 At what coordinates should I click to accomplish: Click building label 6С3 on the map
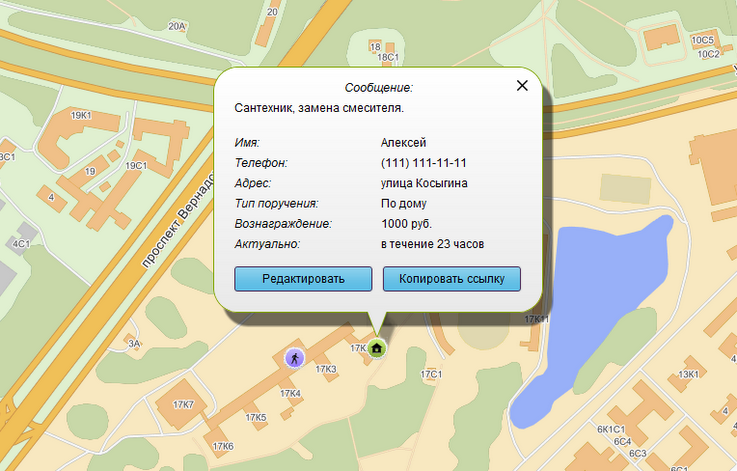coord(638,454)
